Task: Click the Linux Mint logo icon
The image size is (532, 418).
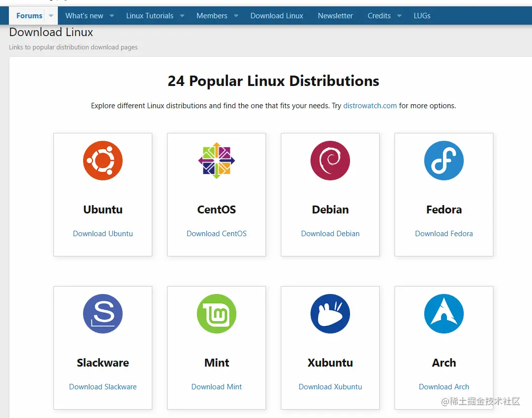Action: click(x=217, y=314)
